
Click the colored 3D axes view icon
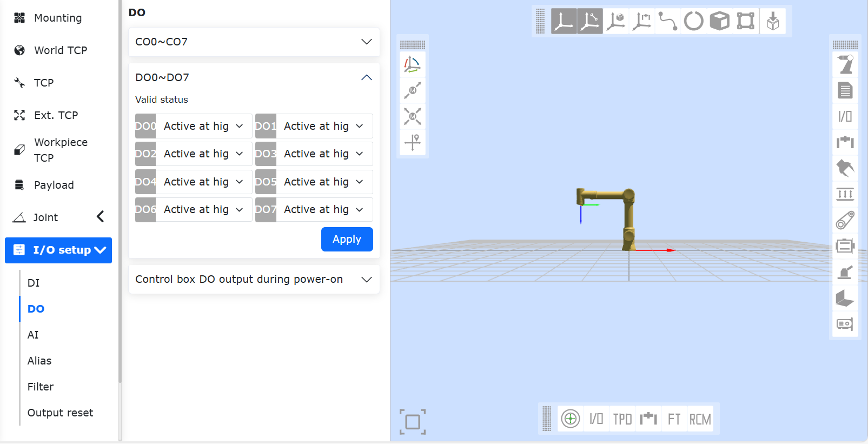413,64
